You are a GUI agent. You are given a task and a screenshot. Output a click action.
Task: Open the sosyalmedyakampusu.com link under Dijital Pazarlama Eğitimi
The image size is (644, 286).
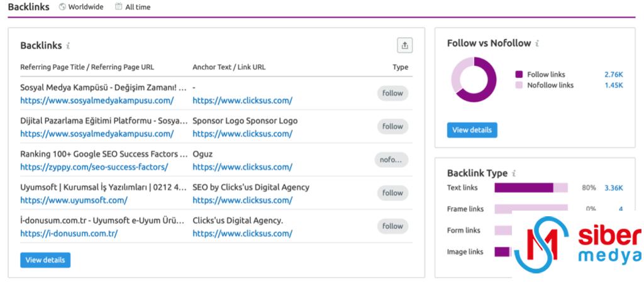point(97,134)
